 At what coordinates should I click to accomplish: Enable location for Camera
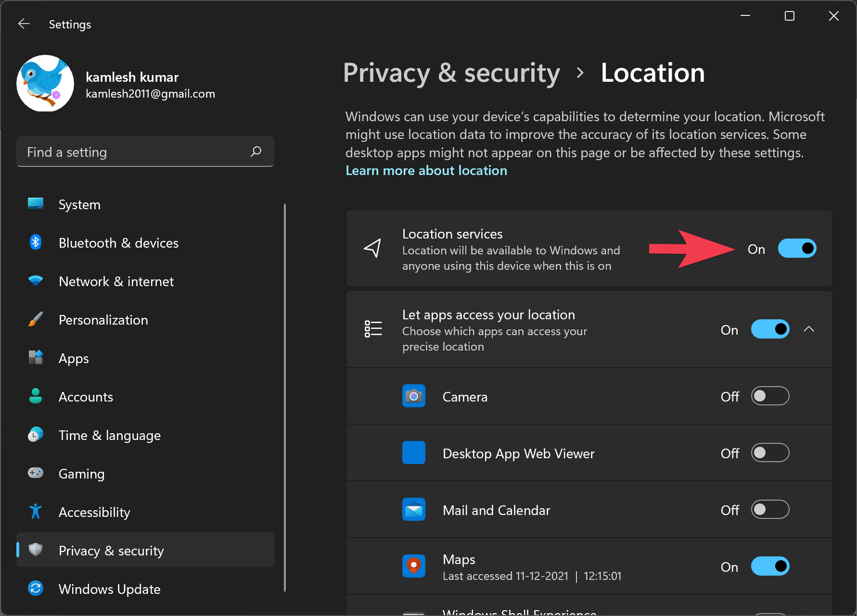770,396
